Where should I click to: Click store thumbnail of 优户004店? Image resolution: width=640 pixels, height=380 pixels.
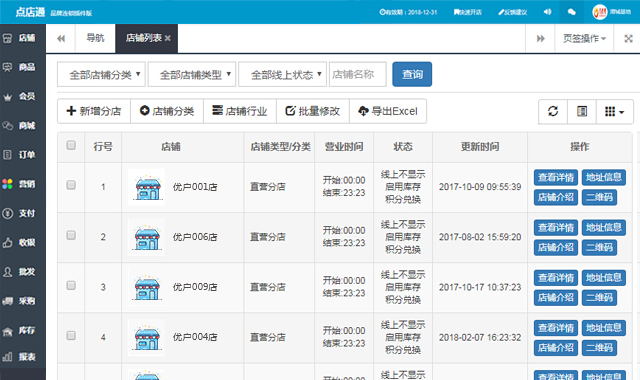[x=147, y=337]
